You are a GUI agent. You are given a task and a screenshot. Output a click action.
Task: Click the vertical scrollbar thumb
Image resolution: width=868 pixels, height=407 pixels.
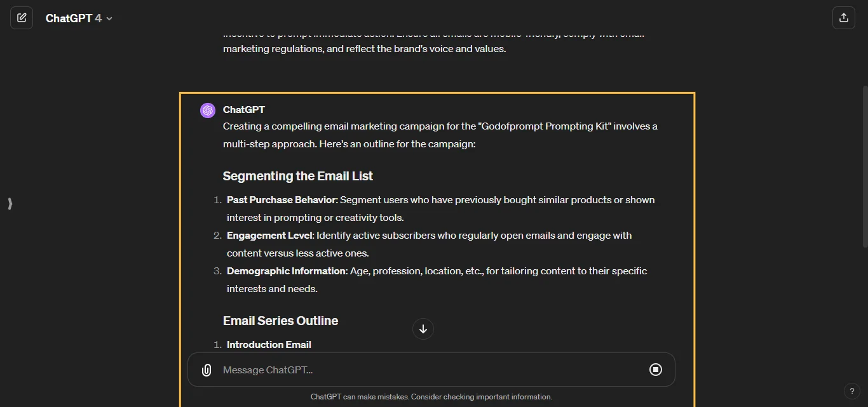pyautogui.click(x=864, y=166)
